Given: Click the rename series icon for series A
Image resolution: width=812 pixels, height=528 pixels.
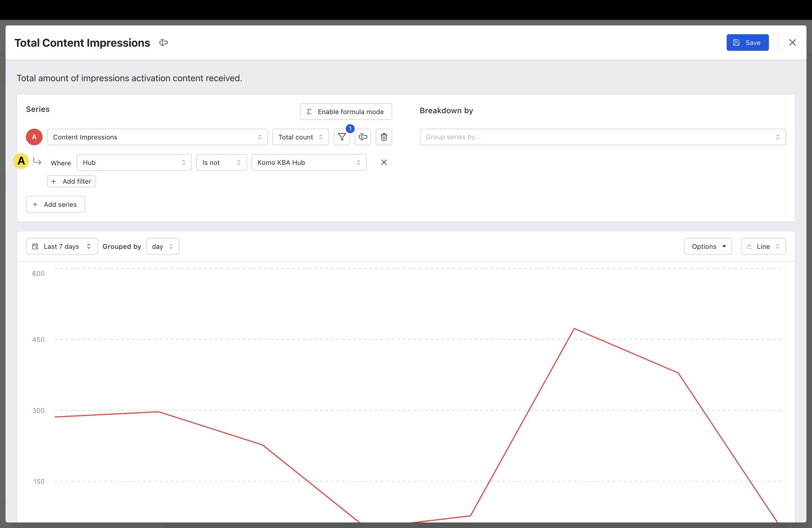Looking at the screenshot, I should click(x=363, y=137).
